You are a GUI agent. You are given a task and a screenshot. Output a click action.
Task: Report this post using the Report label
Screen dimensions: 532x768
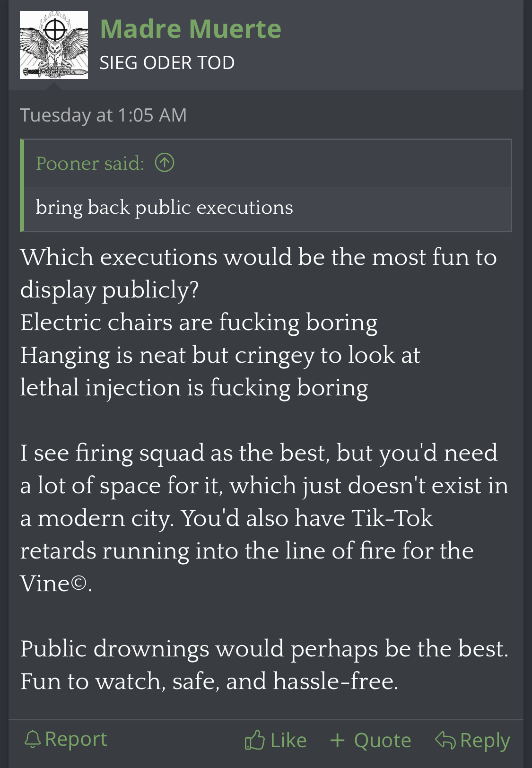point(76,739)
